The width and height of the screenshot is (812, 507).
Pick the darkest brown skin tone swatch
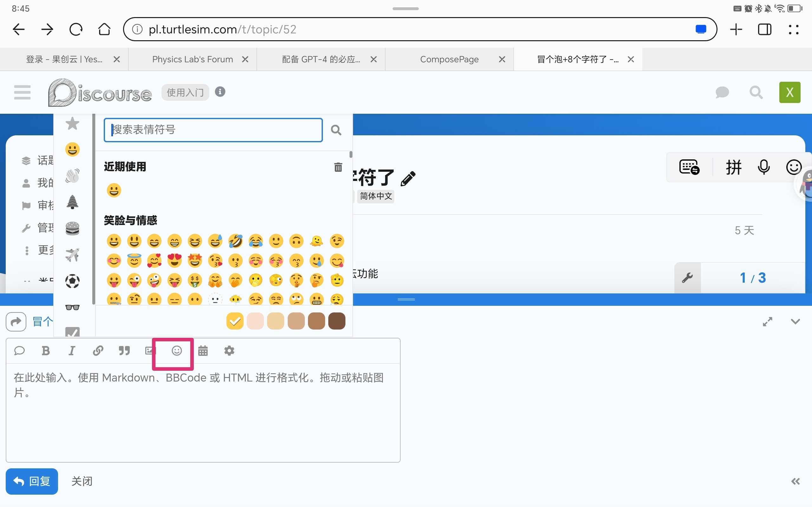(337, 321)
